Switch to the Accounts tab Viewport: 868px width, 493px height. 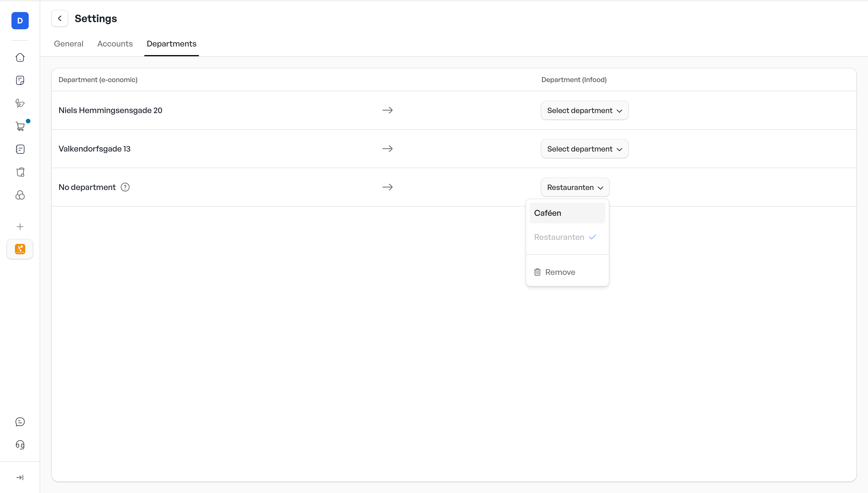115,44
